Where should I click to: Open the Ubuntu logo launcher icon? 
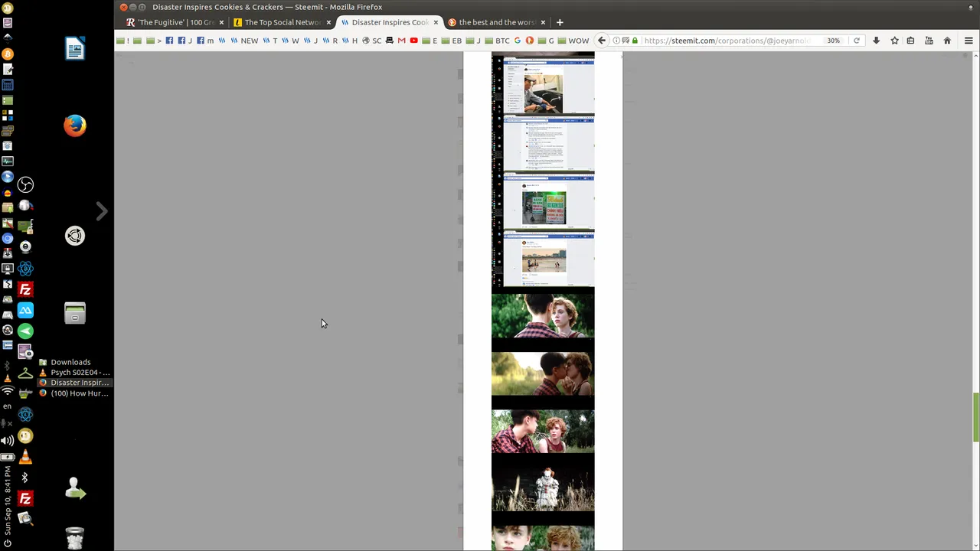pyautogui.click(x=75, y=236)
